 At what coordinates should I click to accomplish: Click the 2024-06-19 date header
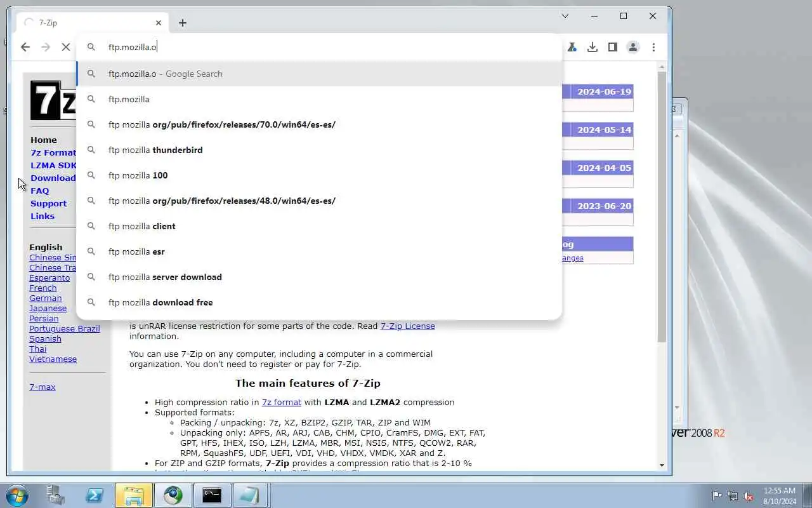click(604, 91)
